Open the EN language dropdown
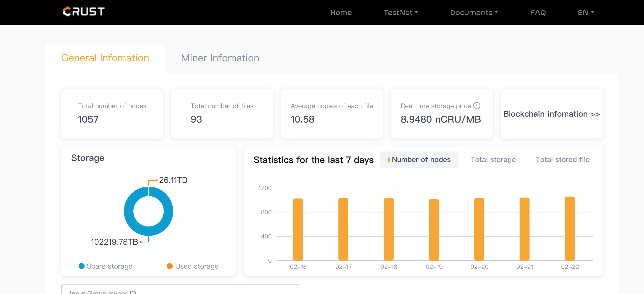644x294 pixels. click(x=586, y=12)
